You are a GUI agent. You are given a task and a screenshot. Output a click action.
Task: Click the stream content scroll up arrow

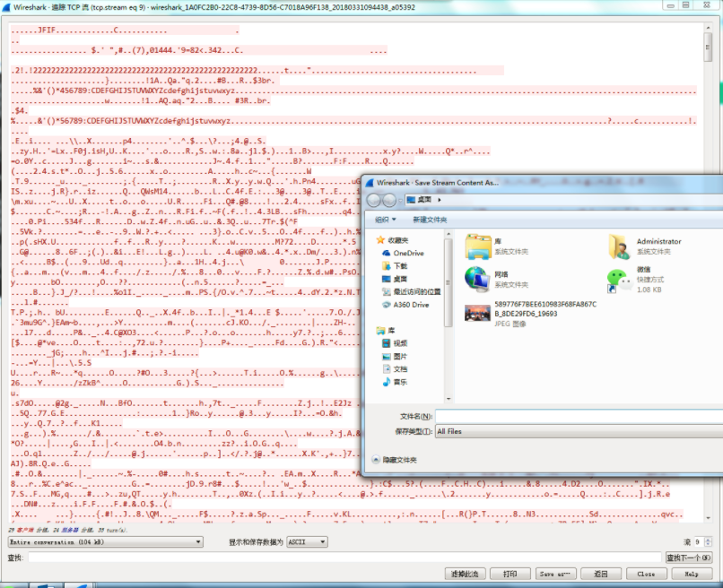pyautogui.click(x=708, y=28)
